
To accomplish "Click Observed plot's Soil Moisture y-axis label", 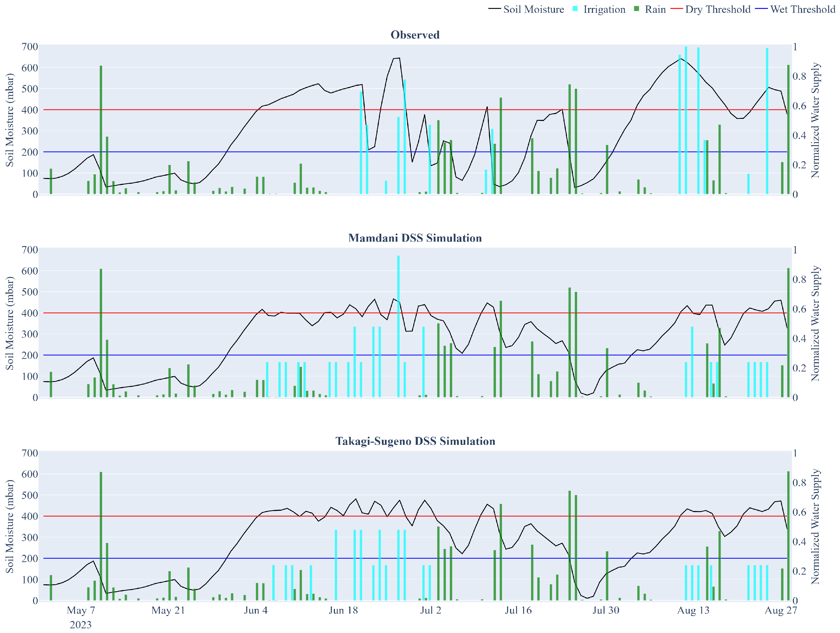I will 9,120.
